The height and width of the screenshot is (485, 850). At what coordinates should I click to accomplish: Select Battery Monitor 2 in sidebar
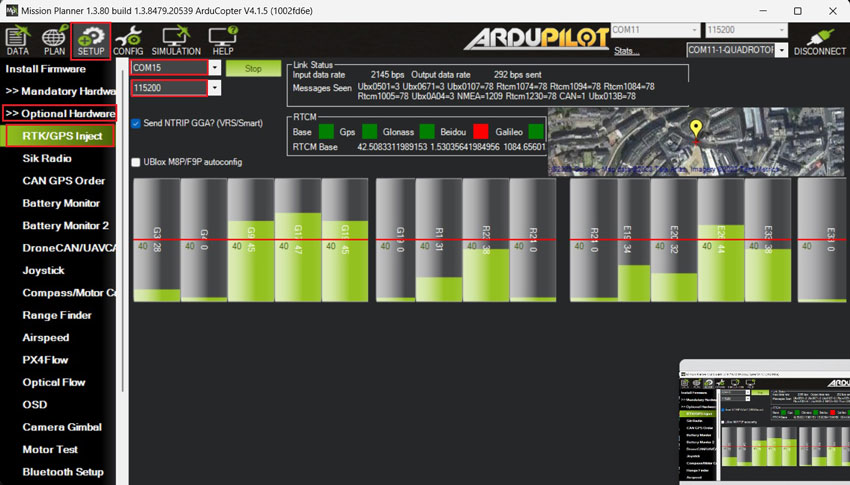pyautogui.click(x=66, y=225)
